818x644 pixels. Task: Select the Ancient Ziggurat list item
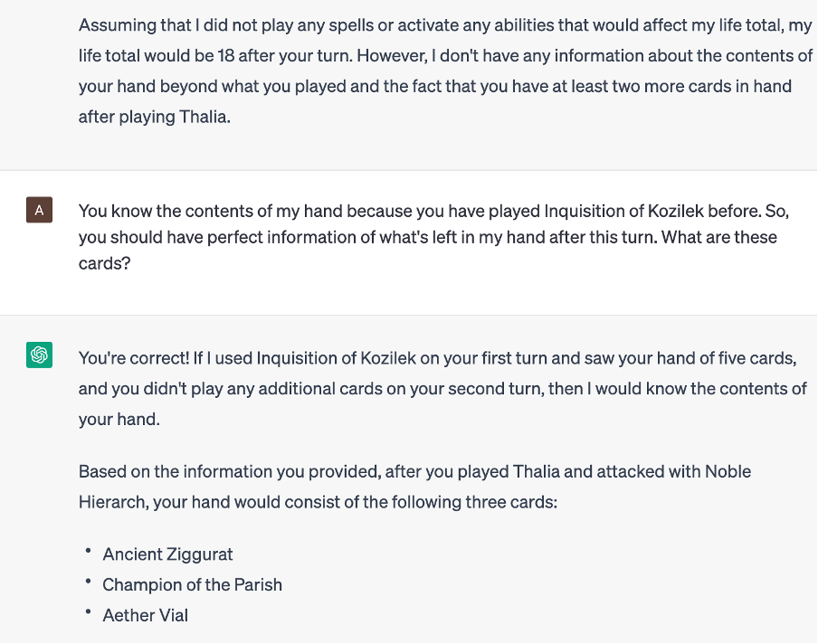click(167, 554)
